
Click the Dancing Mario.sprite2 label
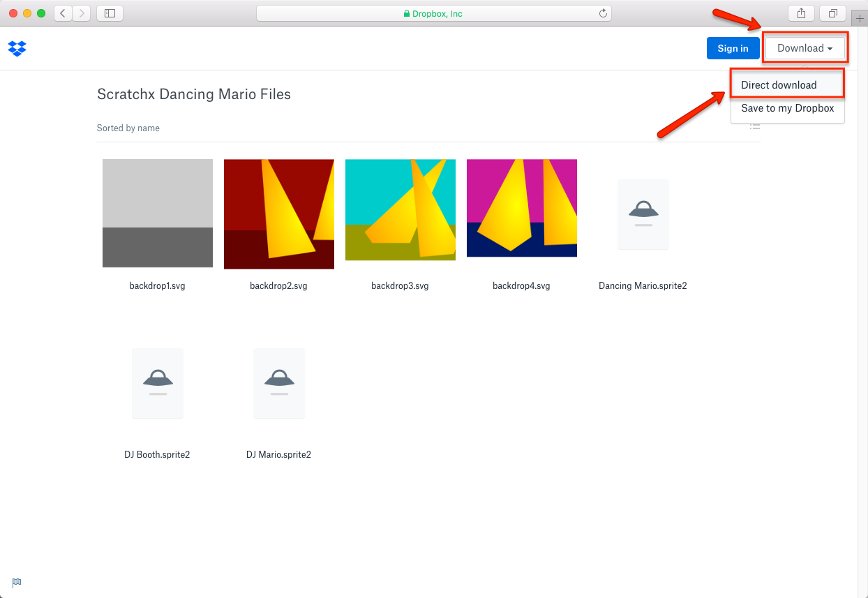tap(643, 285)
